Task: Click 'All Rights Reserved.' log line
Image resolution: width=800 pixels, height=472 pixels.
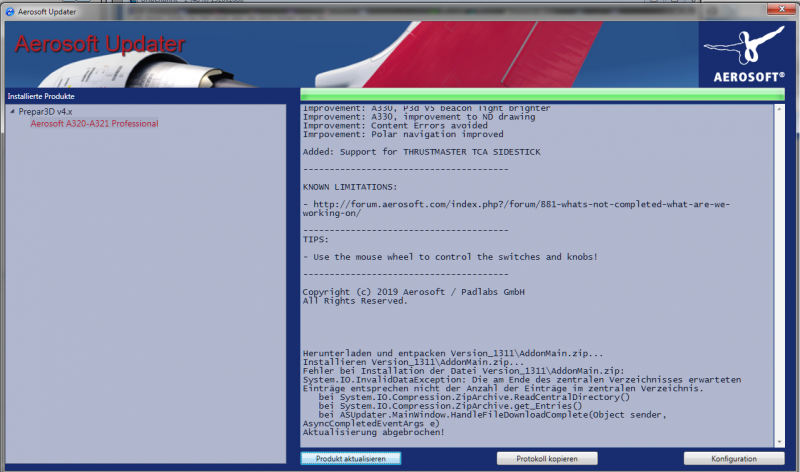Action: (355, 301)
